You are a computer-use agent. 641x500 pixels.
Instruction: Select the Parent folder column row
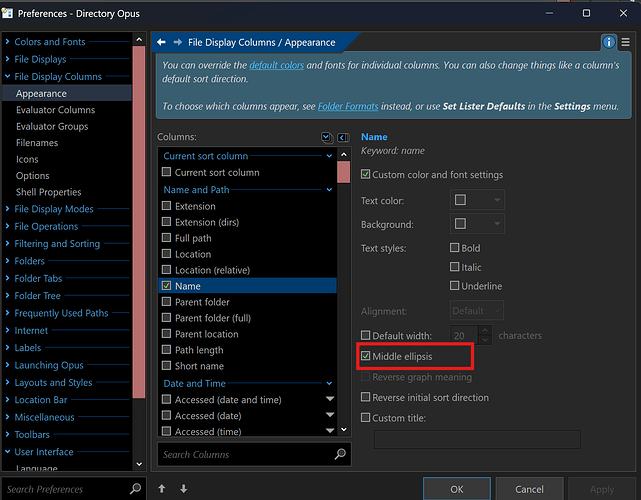tap(247, 302)
